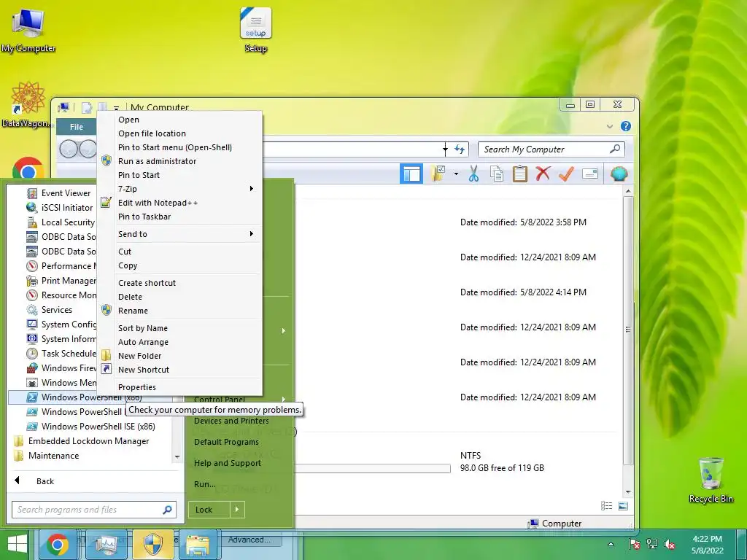Click the Copy icon in explorer toolbar

pos(496,174)
